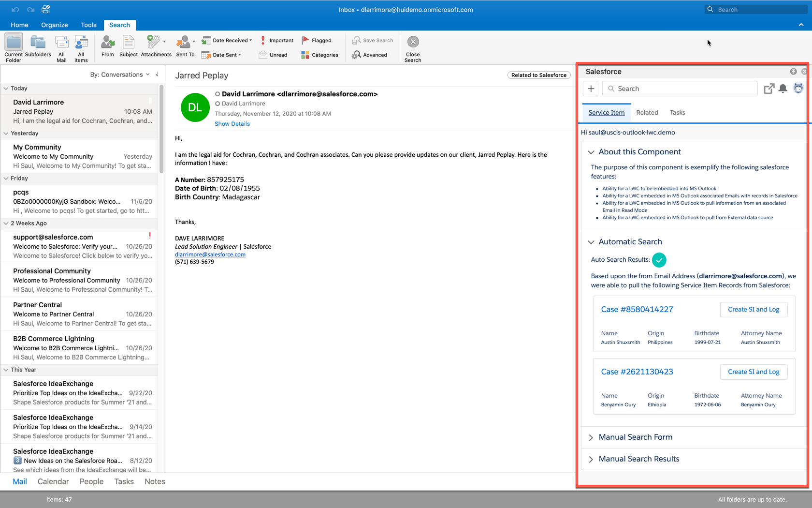
Task: Filter search by Attachments
Action: (x=156, y=46)
